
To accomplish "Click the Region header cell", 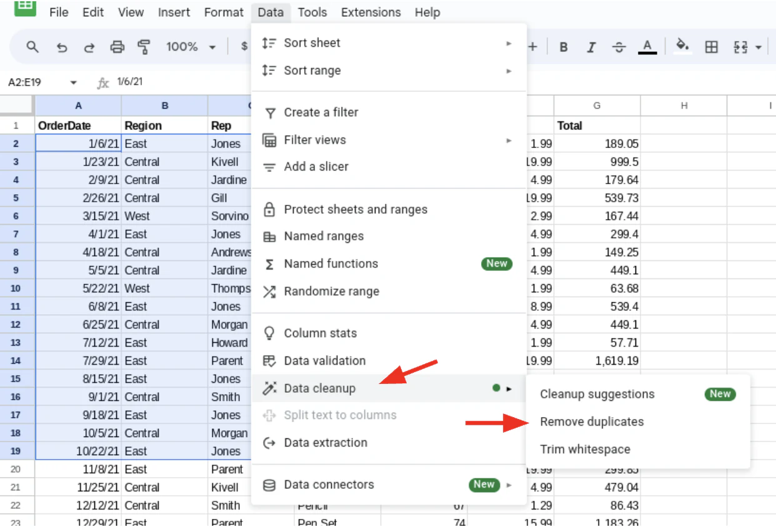I will [165, 126].
